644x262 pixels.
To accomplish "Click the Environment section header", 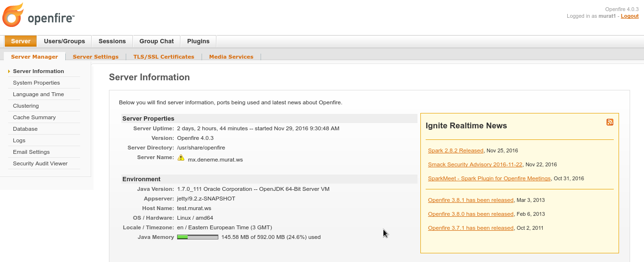I will tap(269, 179).
